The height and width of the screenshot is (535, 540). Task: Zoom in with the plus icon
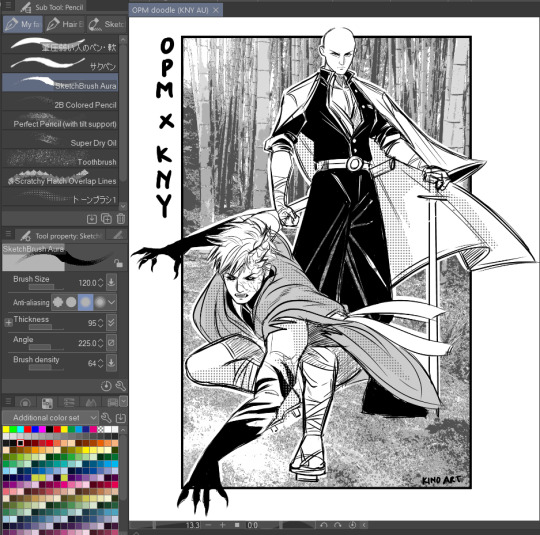pos(222,525)
